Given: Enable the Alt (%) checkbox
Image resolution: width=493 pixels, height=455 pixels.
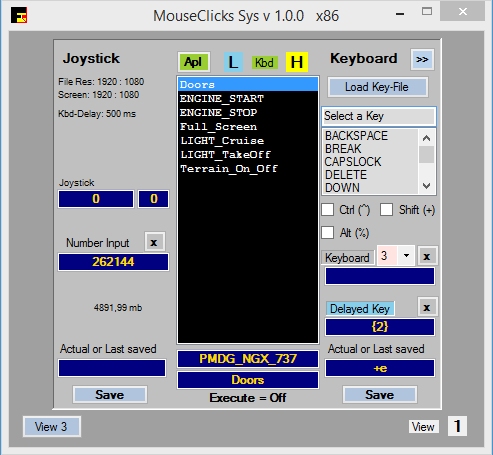Looking at the screenshot, I should (328, 233).
